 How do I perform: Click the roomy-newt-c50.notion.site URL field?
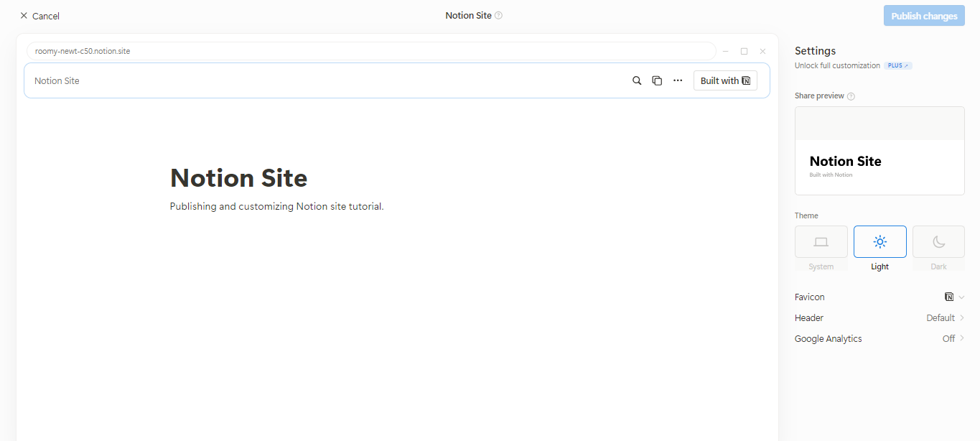pyautogui.click(x=371, y=51)
